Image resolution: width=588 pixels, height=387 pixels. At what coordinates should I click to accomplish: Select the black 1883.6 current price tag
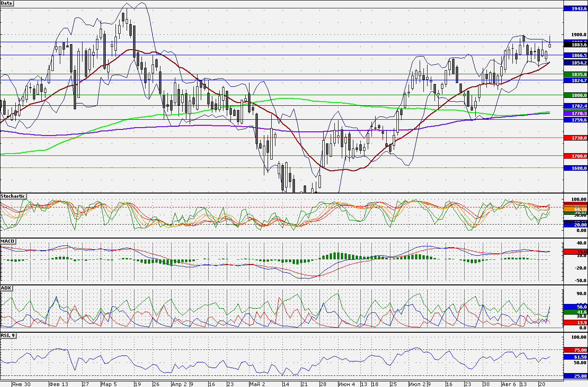(575, 45)
